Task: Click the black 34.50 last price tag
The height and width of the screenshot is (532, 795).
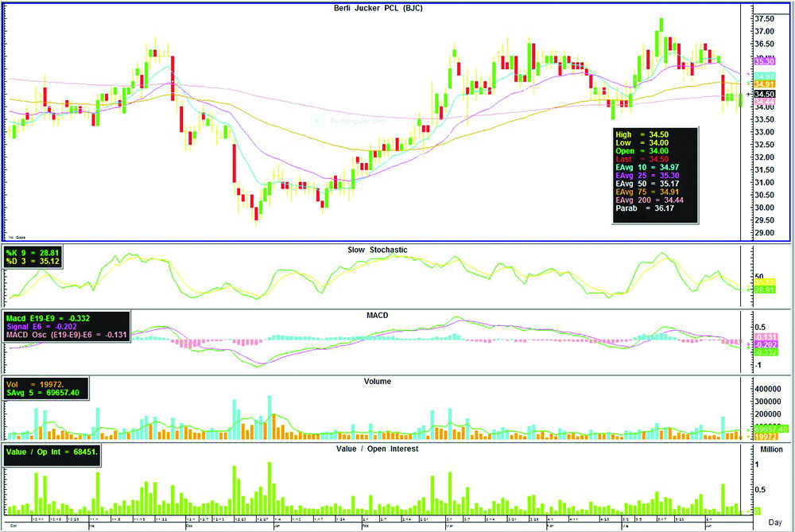Action: click(x=765, y=95)
